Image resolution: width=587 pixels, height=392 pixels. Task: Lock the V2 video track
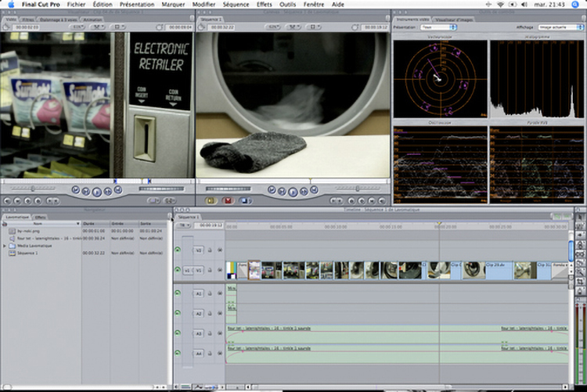pyautogui.click(x=210, y=250)
